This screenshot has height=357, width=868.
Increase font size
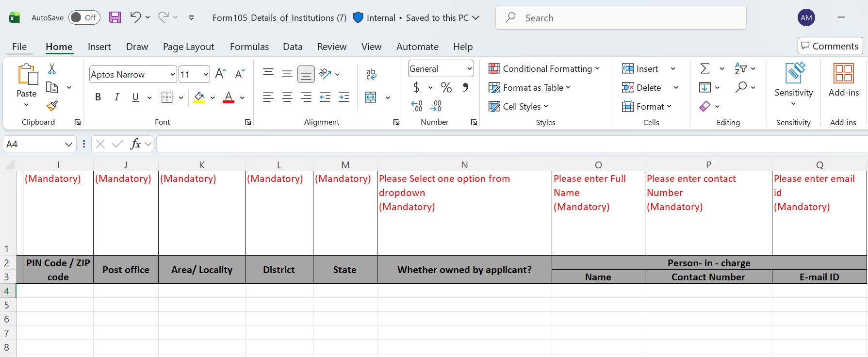pos(220,74)
